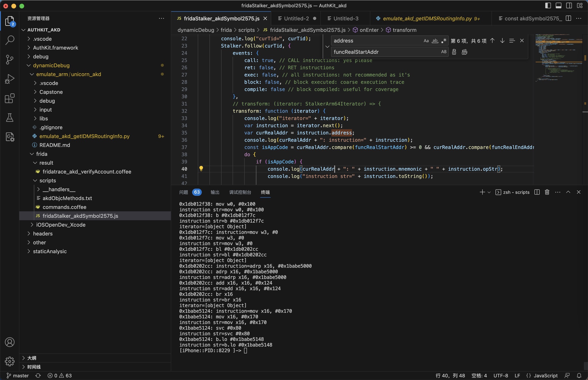The image size is (588, 380).
Task: Toggle Use Regular Expression in find box
Action: coord(444,41)
